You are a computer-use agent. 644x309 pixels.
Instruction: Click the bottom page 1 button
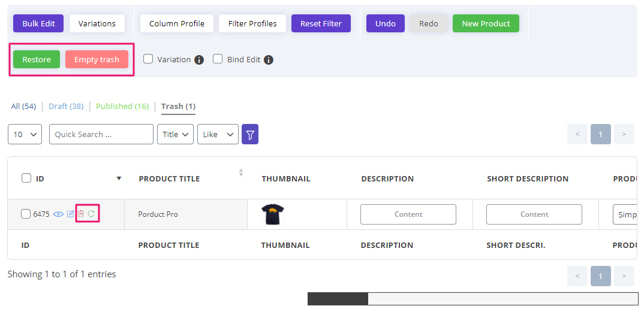(601, 276)
